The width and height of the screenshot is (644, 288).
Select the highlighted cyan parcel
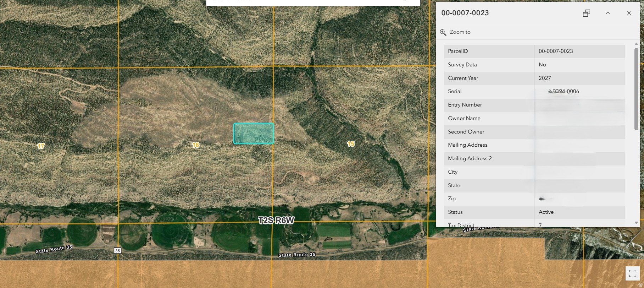pyautogui.click(x=253, y=134)
